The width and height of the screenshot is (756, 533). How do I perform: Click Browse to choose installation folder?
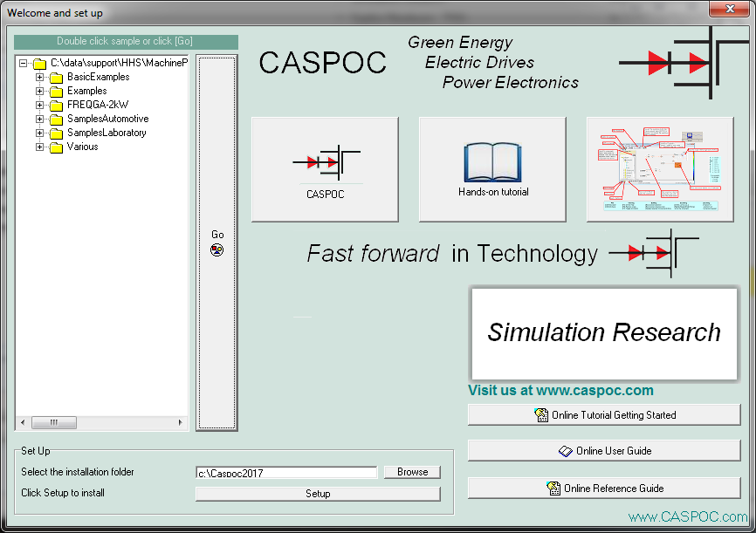coord(412,472)
